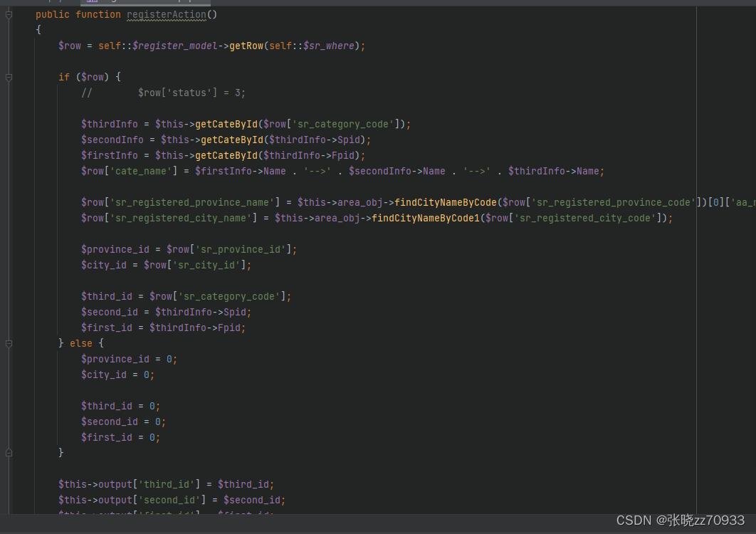Image resolution: width=756 pixels, height=534 pixels.
Task: Collapse the if ($row) block fold marker
Action: [9, 77]
